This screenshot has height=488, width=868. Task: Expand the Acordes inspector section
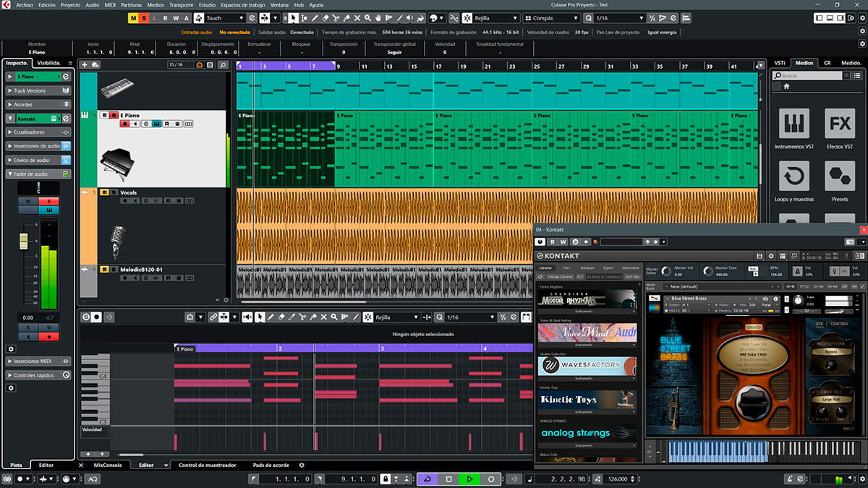pyautogui.click(x=38, y=104)
